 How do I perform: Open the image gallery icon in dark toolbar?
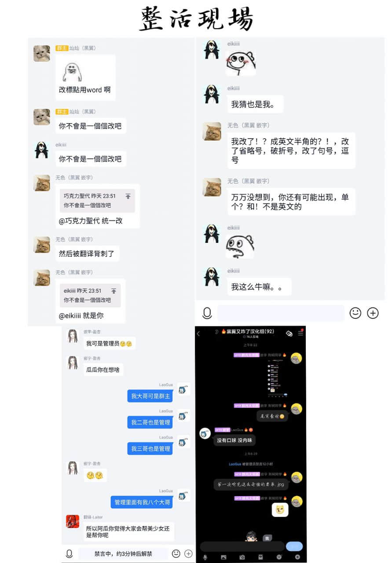tap(223, 557)
